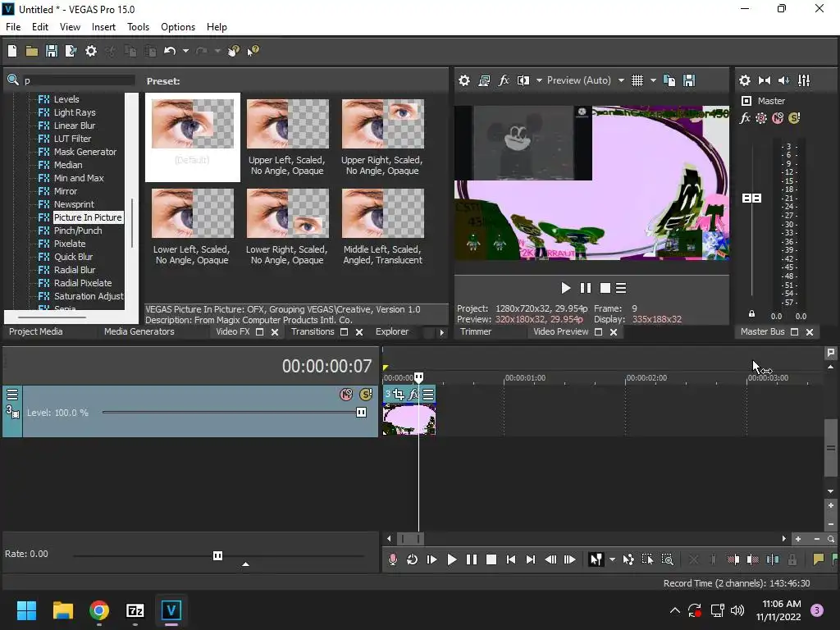Click the Master volume fader
The width and height of the screenshot is (840, 630).
click(x=751, y=199)
